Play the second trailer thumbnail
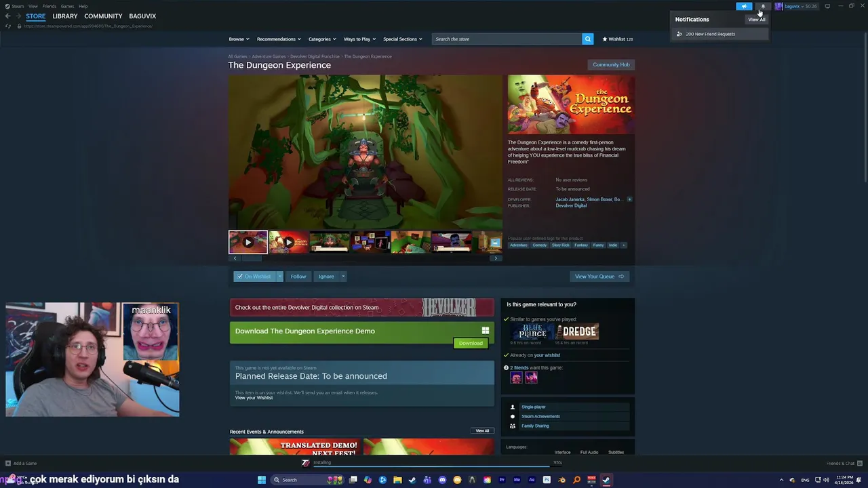Viewport: 868px width, 488px height. pyautogui.click(x=289, y=242)
